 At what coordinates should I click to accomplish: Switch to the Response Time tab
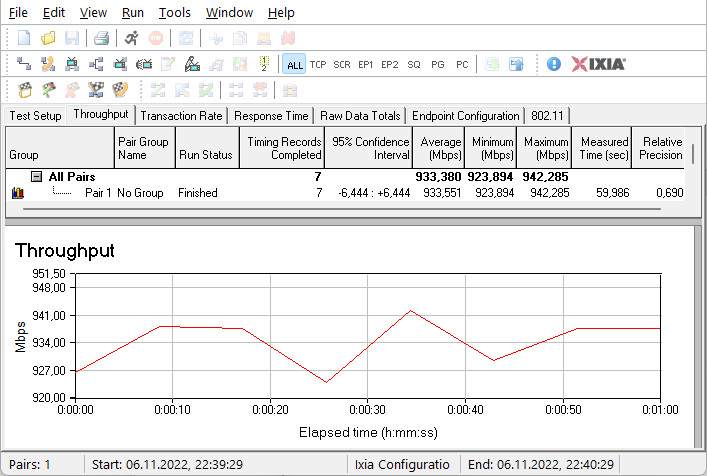[271, 116]
